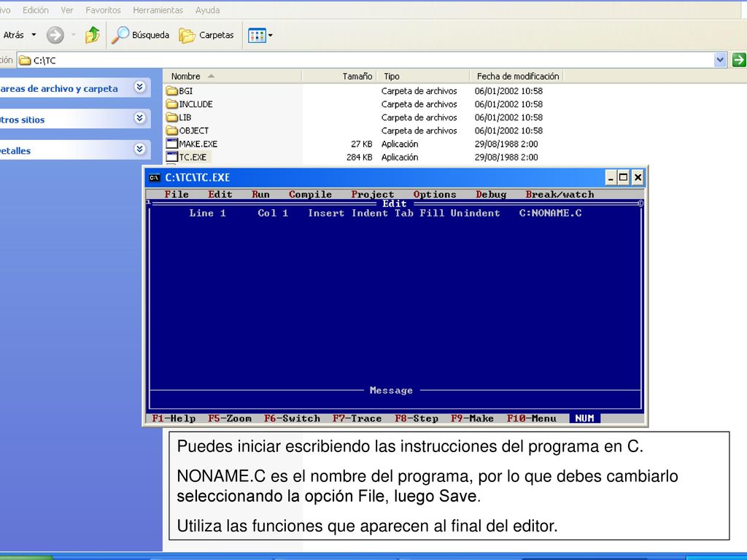
Task: Click the C:NONAME.C file name in editor
Action: 550,214
